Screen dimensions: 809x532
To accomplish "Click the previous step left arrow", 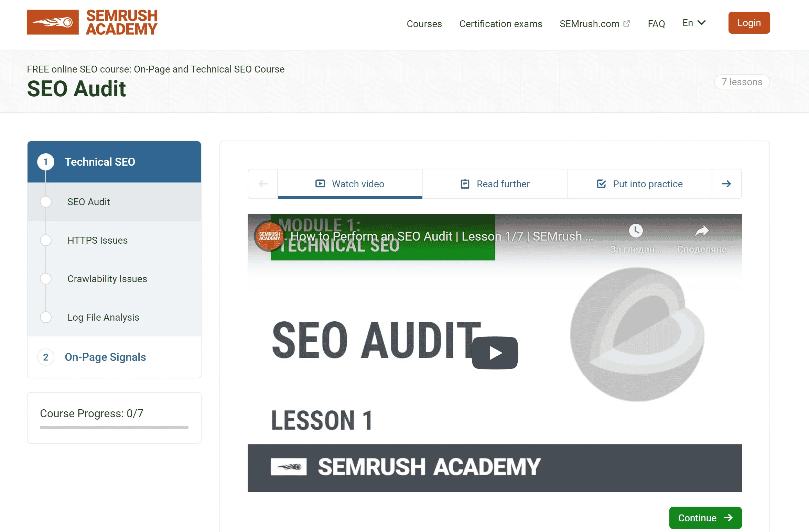I will pos(263,184).
